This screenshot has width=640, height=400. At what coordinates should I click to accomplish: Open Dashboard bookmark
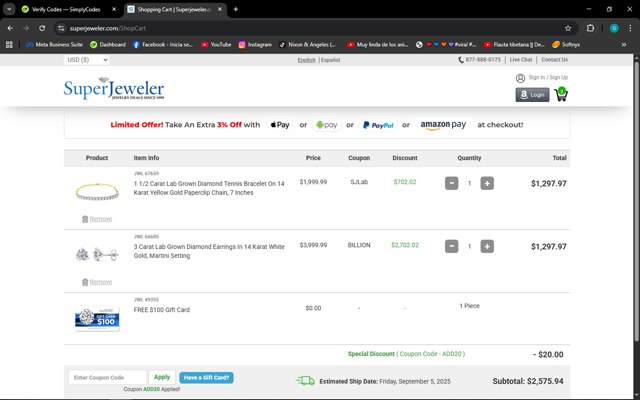pos(108,44)
